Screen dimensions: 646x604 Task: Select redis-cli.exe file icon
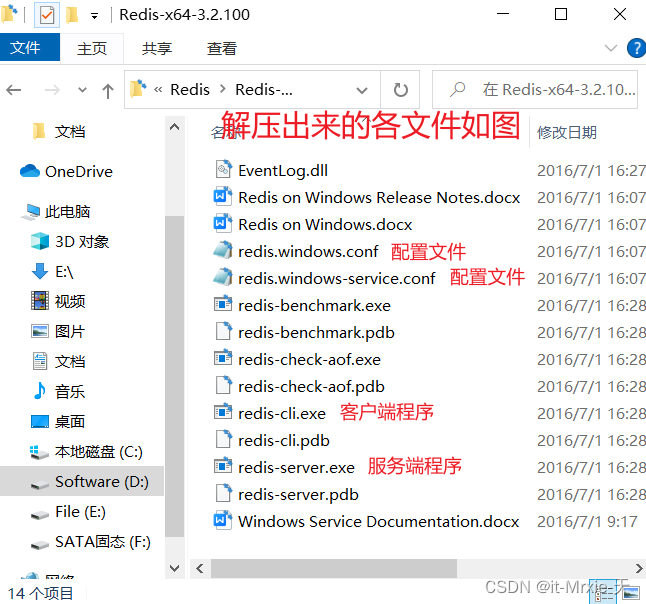point(223,413)
